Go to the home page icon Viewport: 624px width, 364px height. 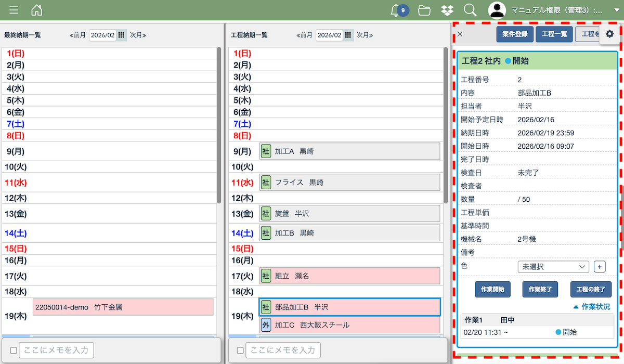tap(37, 10)
